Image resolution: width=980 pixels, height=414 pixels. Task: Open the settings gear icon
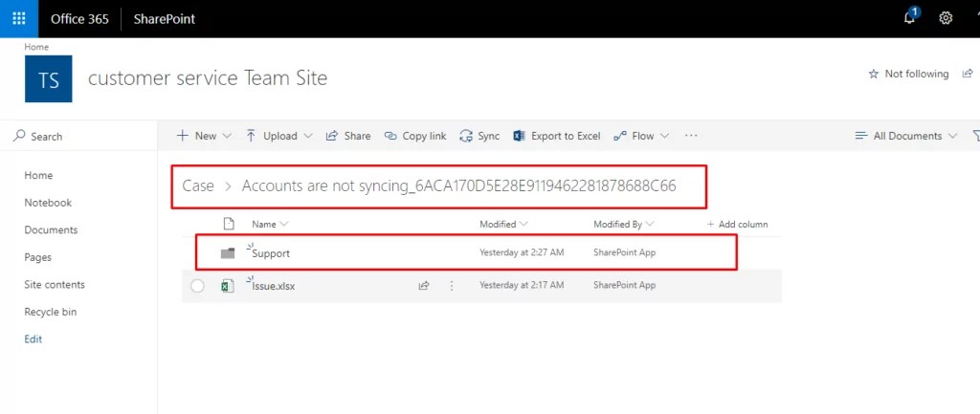coord(946,18)
